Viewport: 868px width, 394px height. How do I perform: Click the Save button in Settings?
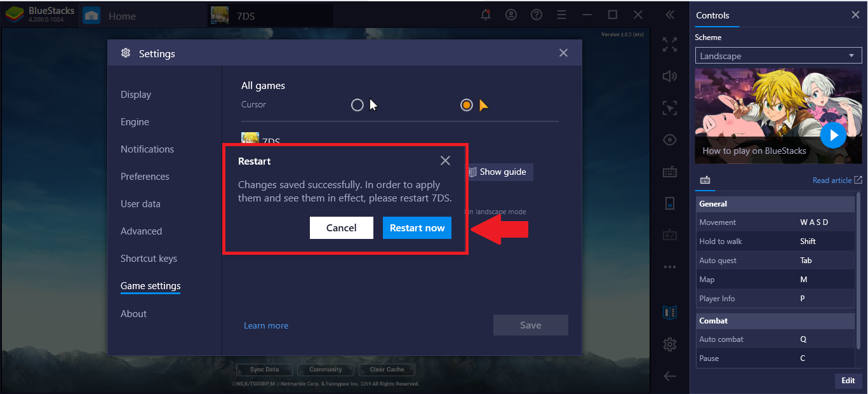(531, 325)
